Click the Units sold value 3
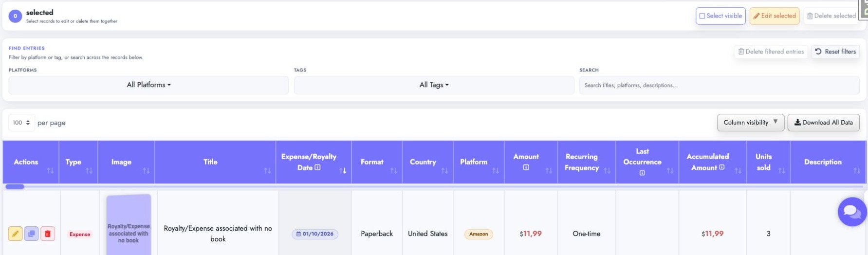 pyautogui.click(x=769, y=234)
